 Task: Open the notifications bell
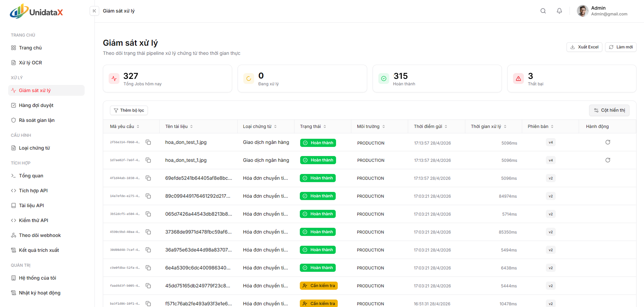click(559, 11)
